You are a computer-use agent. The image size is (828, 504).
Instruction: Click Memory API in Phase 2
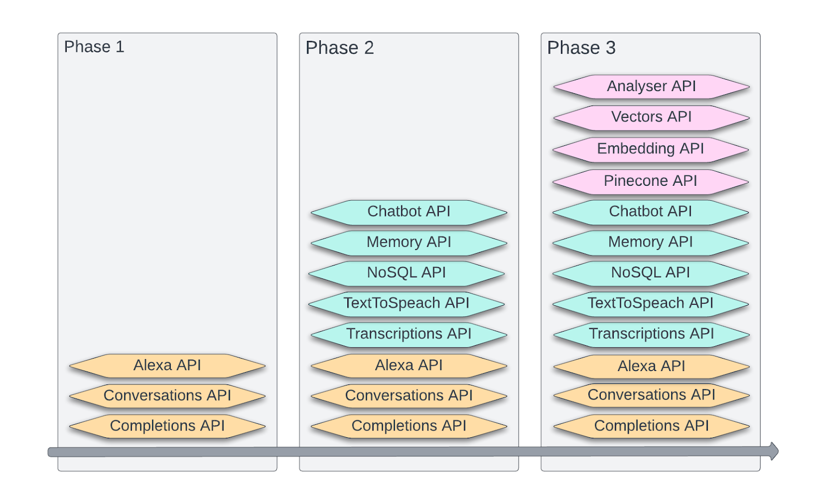pyautogui.click(x=409, y=243)
